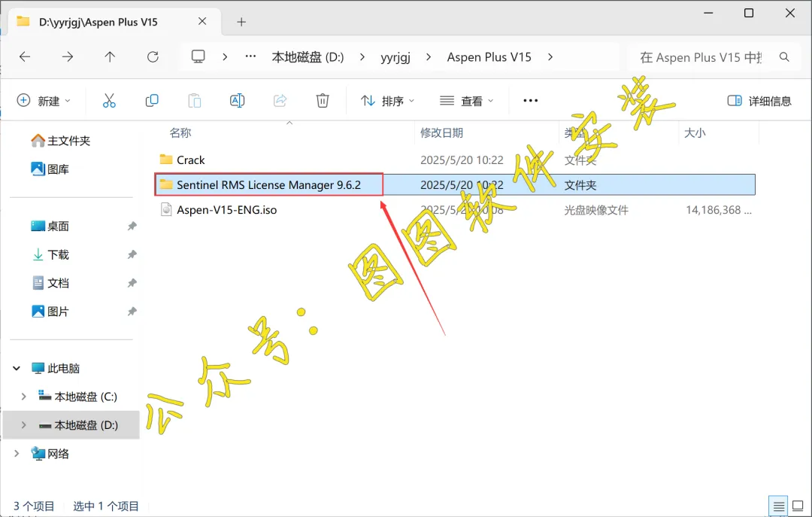
Task: Click the Crack folder icon
Action: [x=166, y=160]
